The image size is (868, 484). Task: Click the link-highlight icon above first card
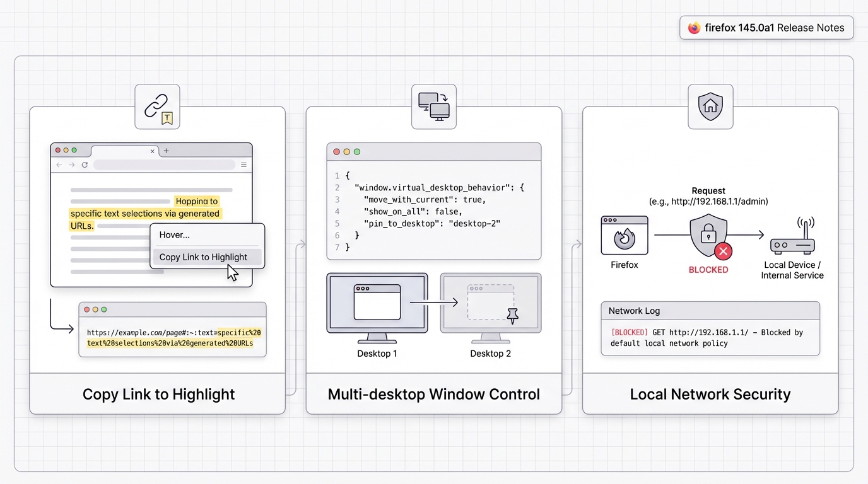point(157,107)
